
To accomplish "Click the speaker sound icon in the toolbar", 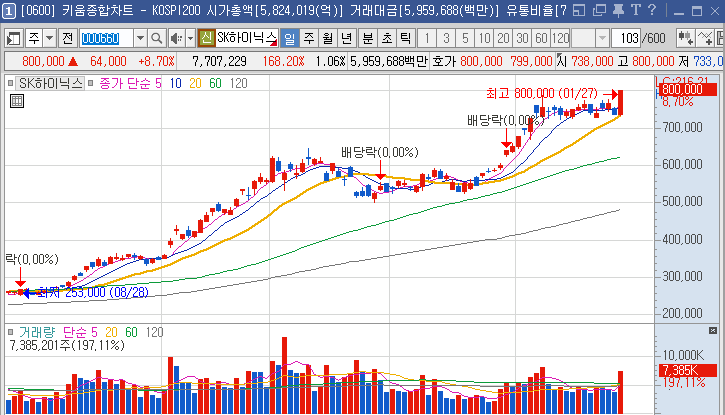I will [175, 38].
